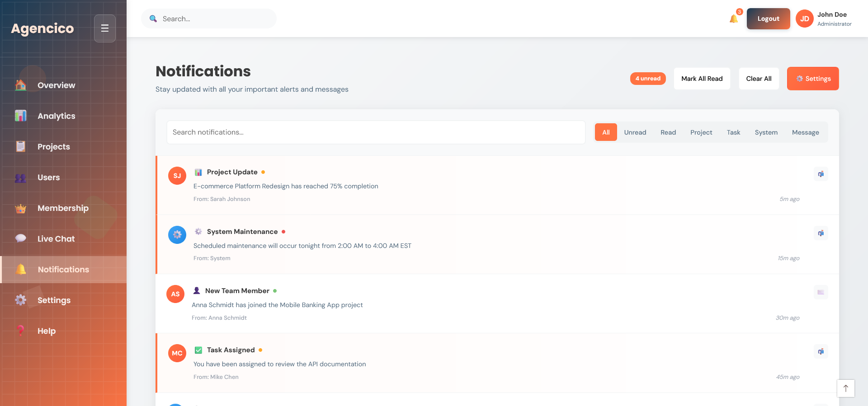This screenshot has height=406, width=868.
Task: Click the checkmark icon beside Task Assigned title
Action: tap(198, 350)
